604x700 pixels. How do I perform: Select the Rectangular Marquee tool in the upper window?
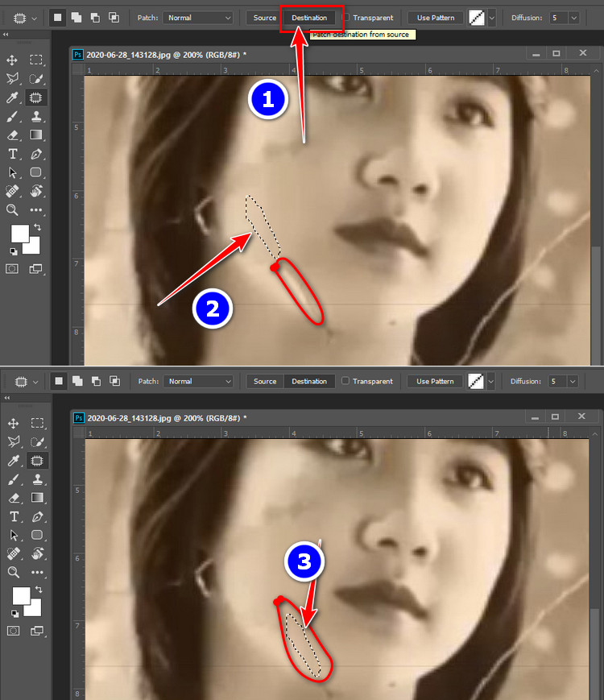point(35,60)
